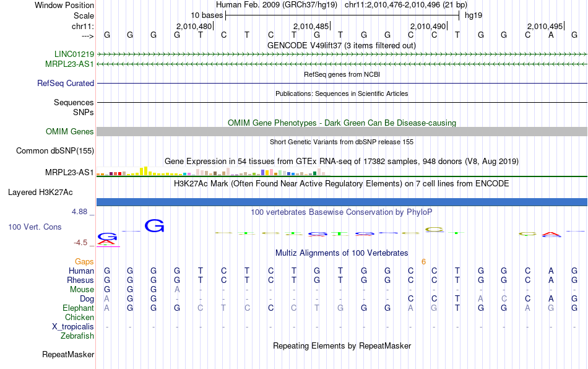
Task: Click the orange gap number 6
Action: 423,262
